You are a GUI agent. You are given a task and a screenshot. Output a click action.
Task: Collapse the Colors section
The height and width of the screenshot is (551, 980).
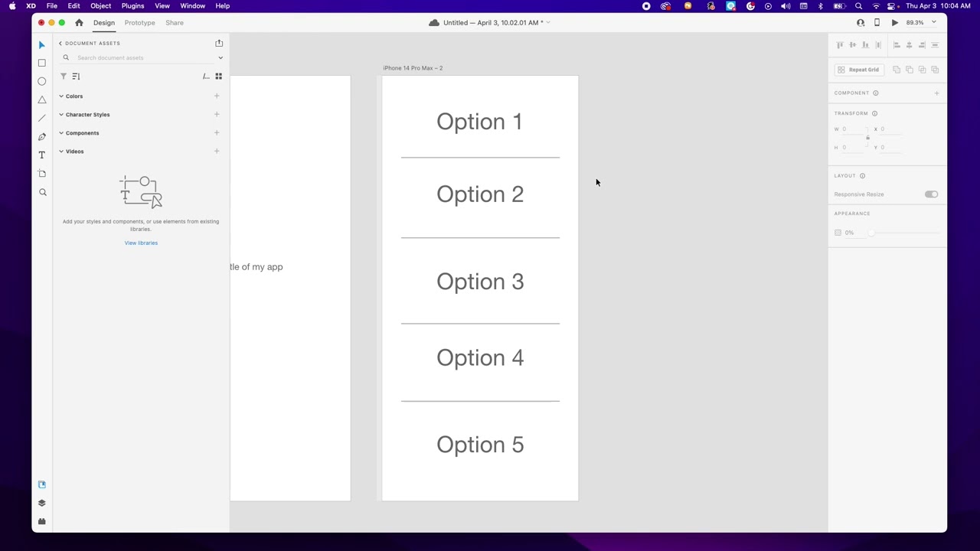(x=61, y=96)
